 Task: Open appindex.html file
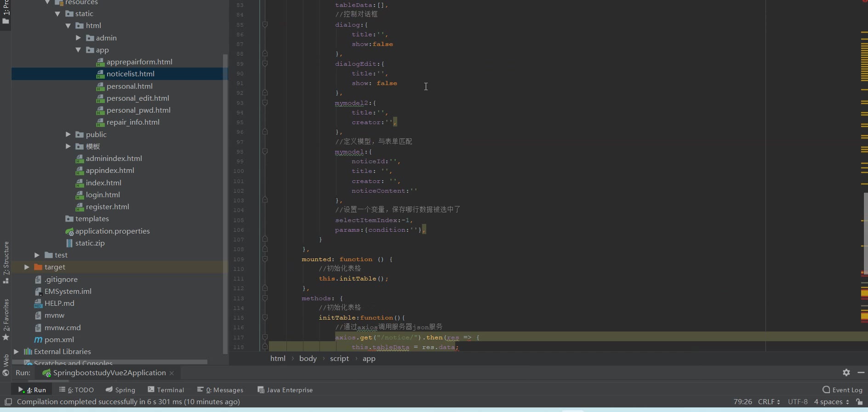pos(110,170)
